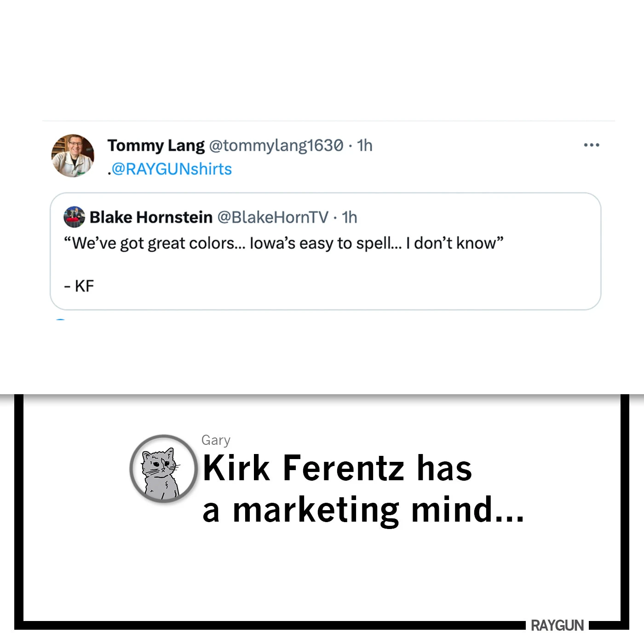Open Blake Hornstein's display name
644x644 pixels.
(151, 217)
